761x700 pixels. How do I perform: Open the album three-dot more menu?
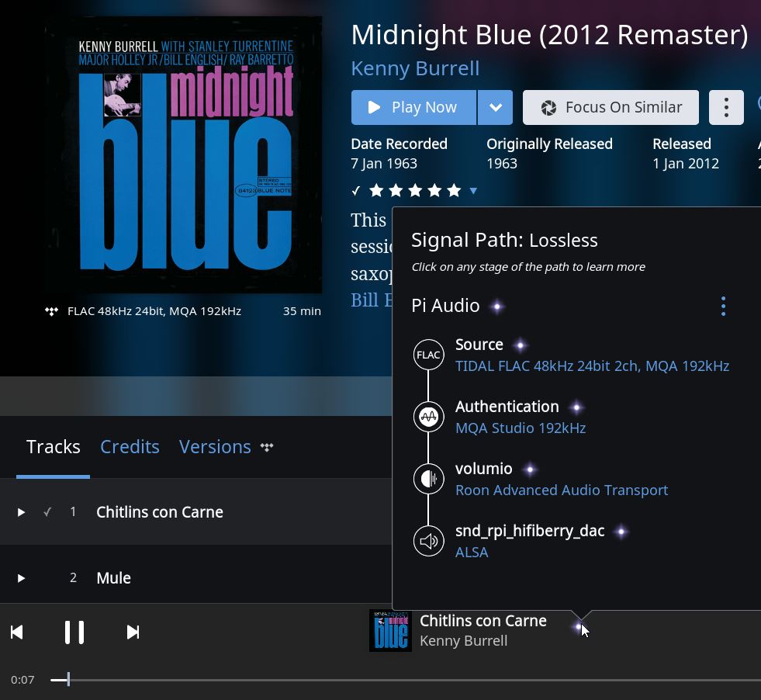726,107
